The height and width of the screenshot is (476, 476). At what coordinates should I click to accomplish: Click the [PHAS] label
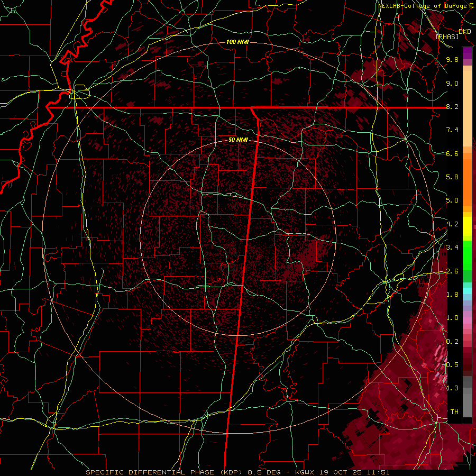[x=447, y=36]
